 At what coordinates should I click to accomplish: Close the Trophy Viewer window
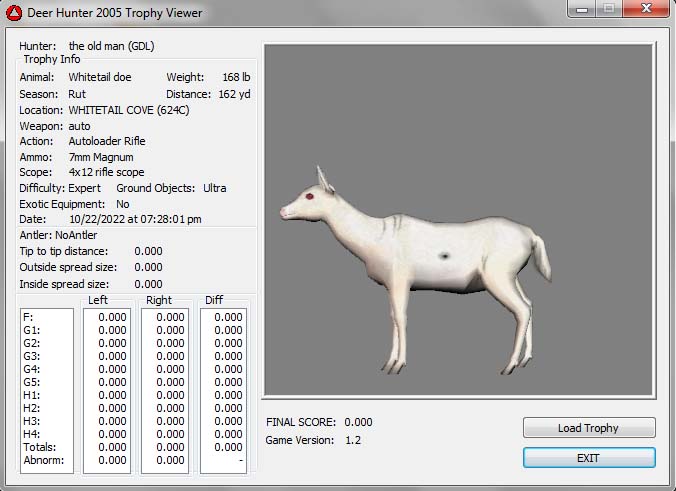pos(645,9)
